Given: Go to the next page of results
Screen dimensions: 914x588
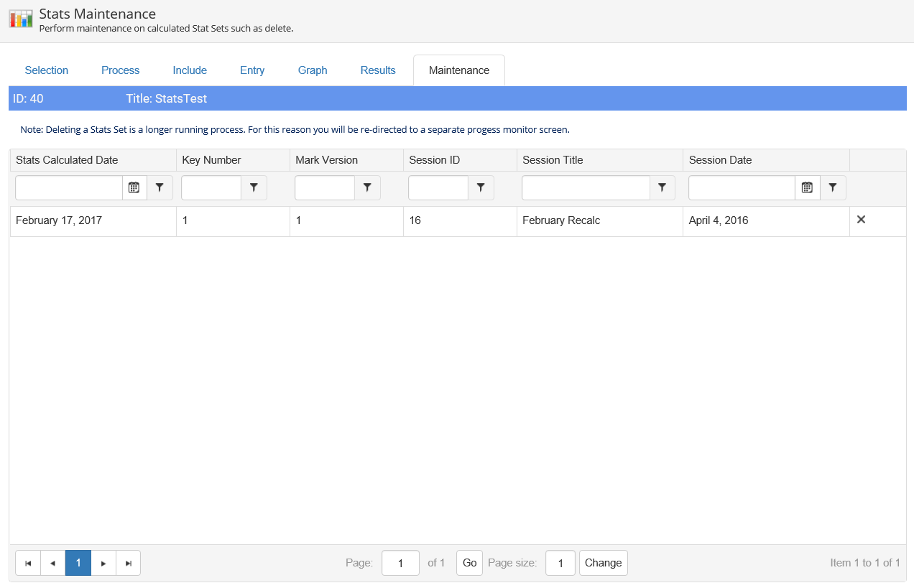Looking at the screenshot, I should [x=103, y=563].
